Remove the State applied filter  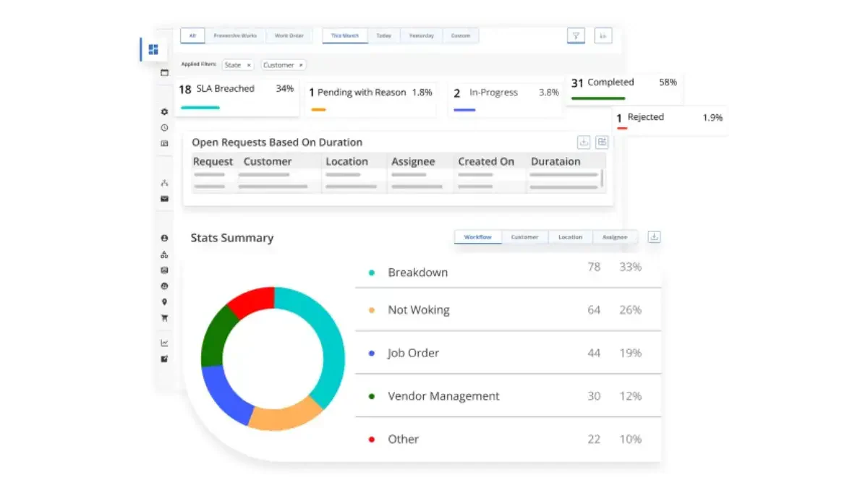click(x=249, y=65)
